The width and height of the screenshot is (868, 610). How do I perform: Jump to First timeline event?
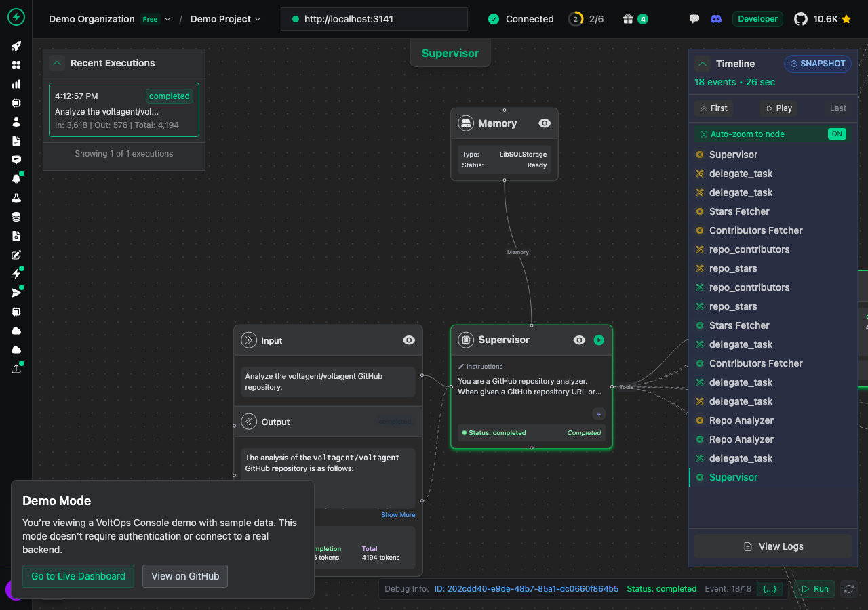(x=713, y=108)
